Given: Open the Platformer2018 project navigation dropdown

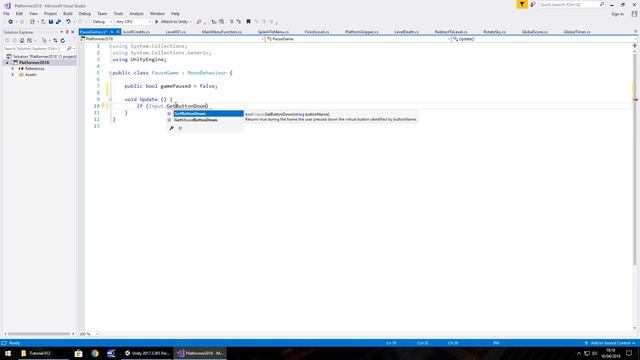Looking at the screenshot, I should (172, 39).
